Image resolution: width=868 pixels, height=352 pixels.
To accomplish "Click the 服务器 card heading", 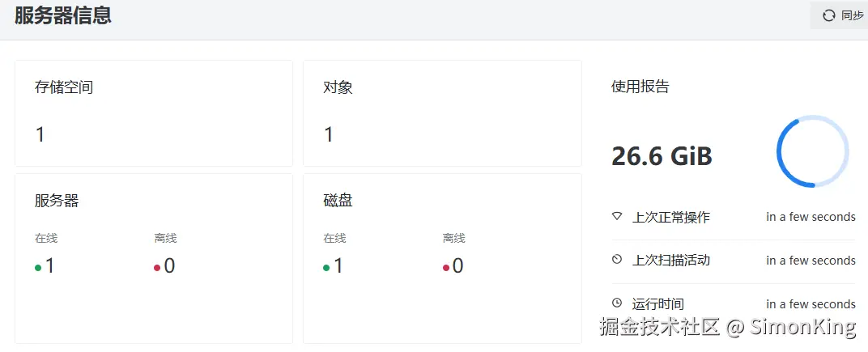I will (x=57, y=201).
